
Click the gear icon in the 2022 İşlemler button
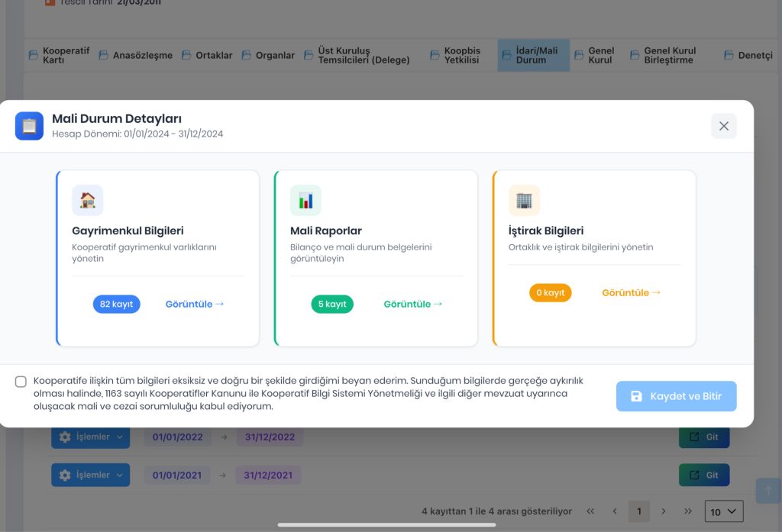tap(65, 437)
